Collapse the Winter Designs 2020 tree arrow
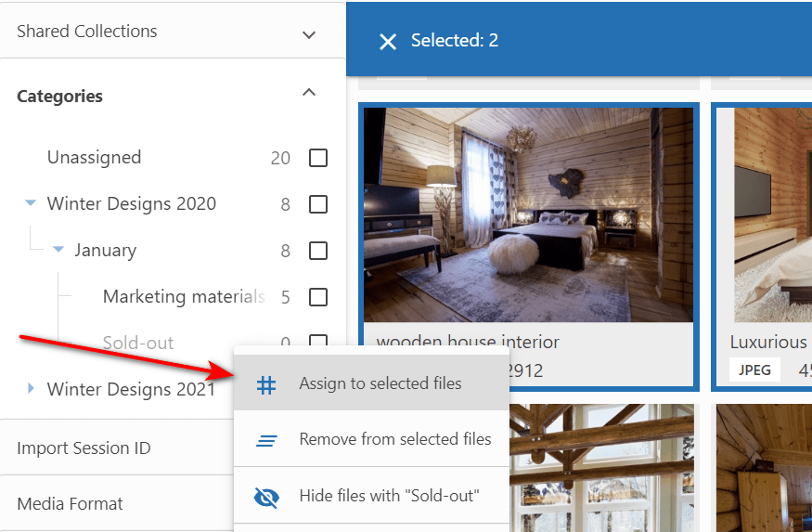 pos(31,203)
